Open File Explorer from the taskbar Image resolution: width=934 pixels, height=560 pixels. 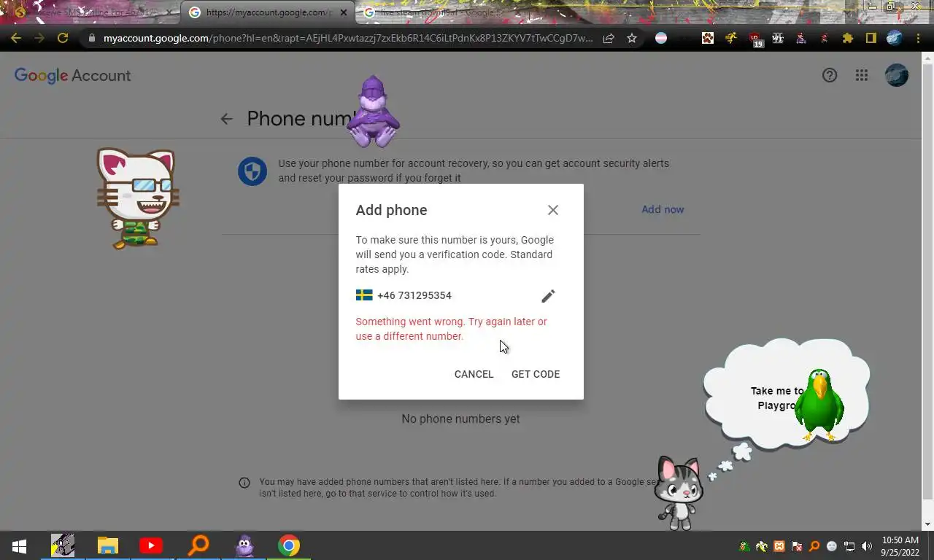(x=108, y=545)
